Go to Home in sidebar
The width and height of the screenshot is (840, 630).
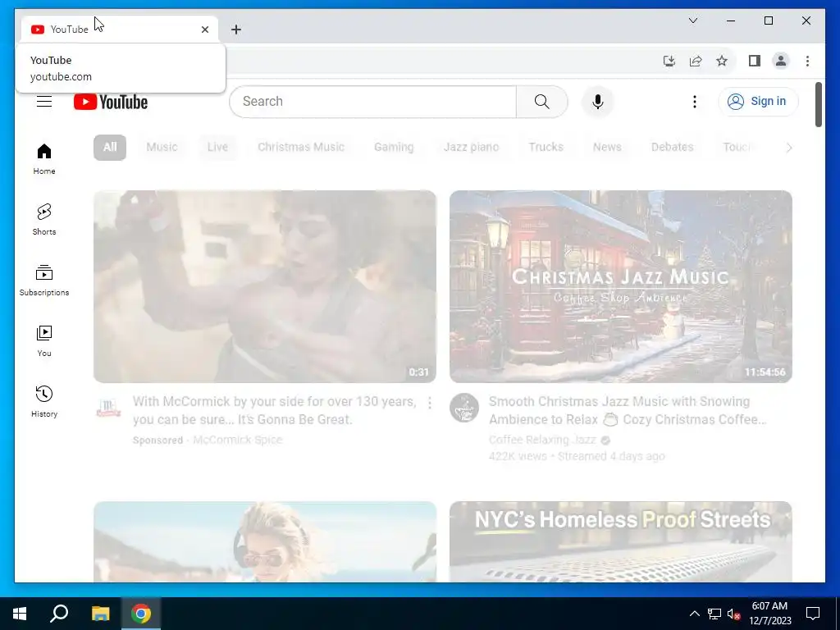(x=44, y=159)
